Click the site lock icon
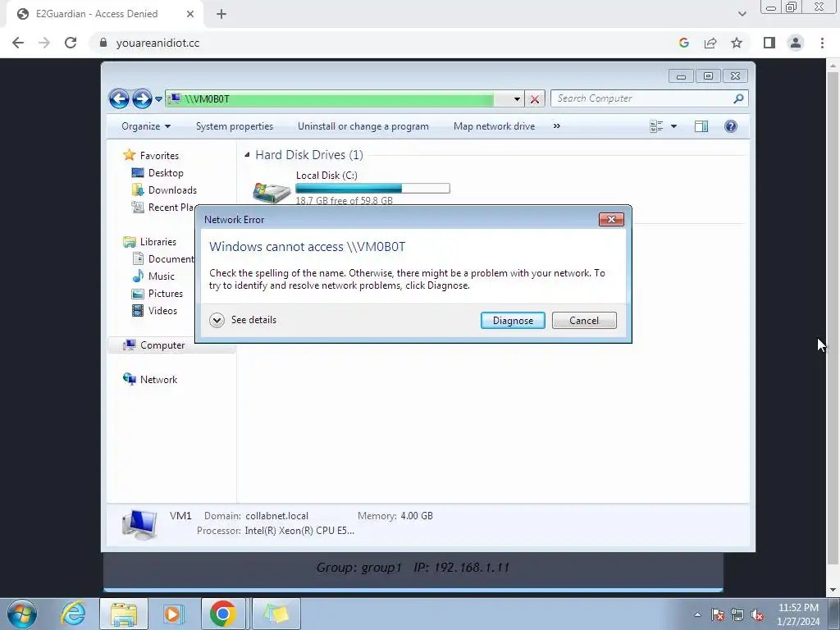This screenshot has height=630, width=840. (x=103, y=43)
